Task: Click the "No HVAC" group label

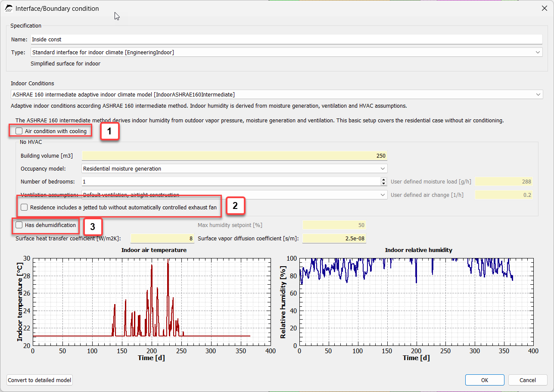Action: 31,142
